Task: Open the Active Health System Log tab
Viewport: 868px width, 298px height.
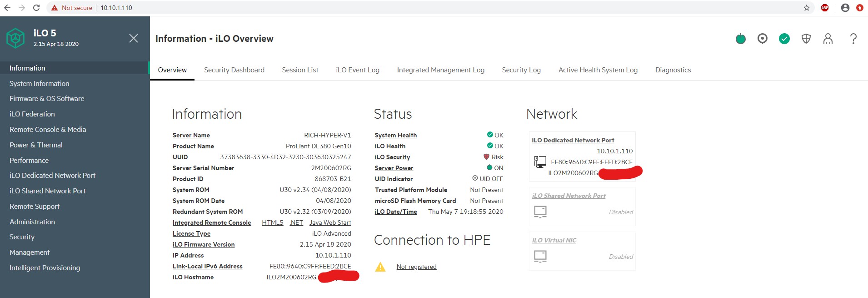Action: click(598, 70)
